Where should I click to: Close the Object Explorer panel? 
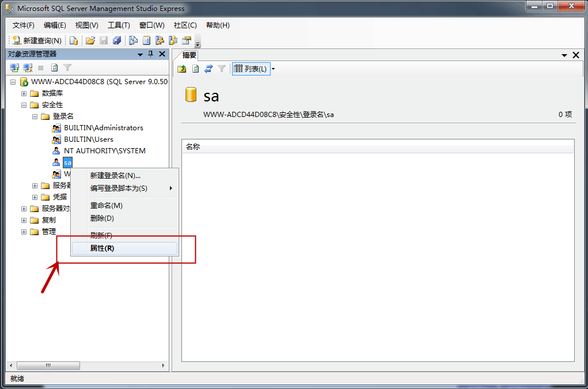coord(162,54)
